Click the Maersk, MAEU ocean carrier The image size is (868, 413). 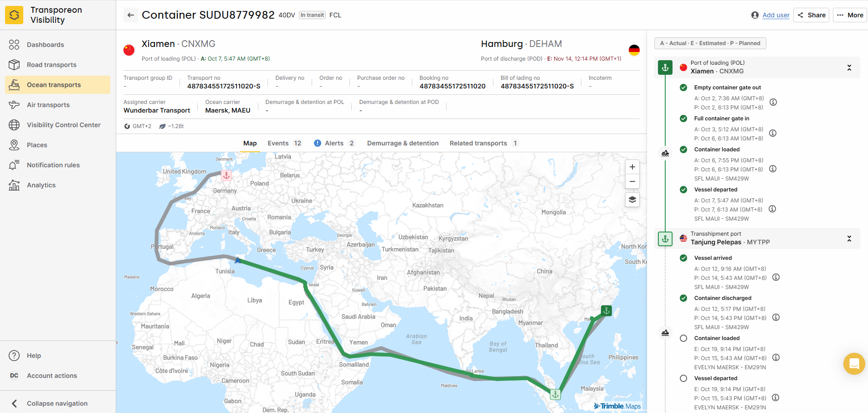(x=228, y=110)
